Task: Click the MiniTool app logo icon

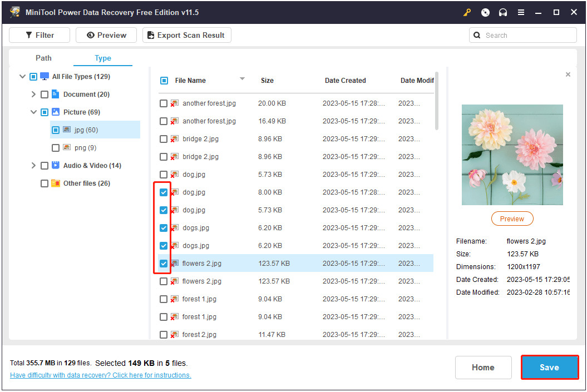Action: pos(15,12)
